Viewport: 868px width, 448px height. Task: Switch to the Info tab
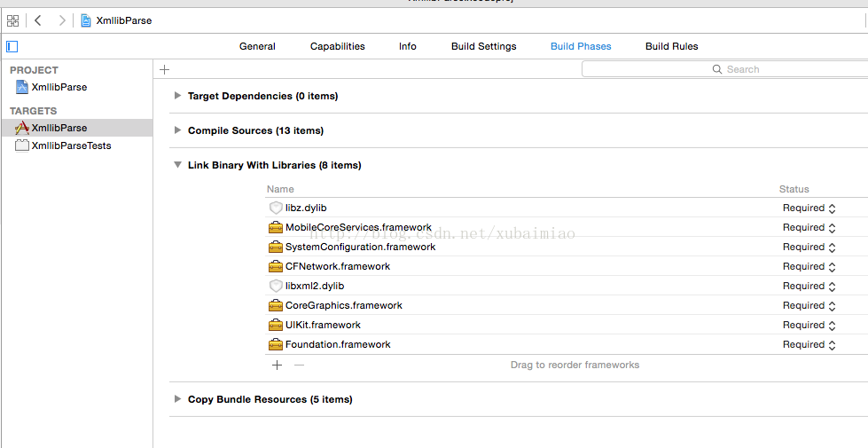408,46
